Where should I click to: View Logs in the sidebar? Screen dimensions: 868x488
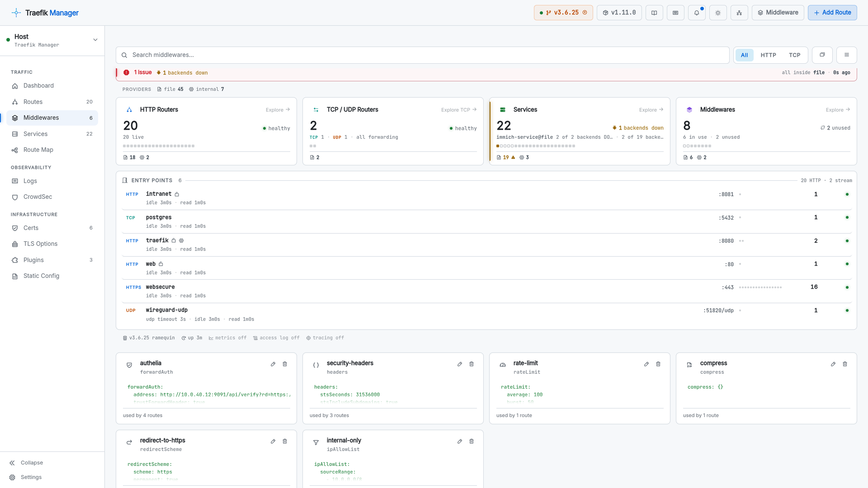coord(52,181)
